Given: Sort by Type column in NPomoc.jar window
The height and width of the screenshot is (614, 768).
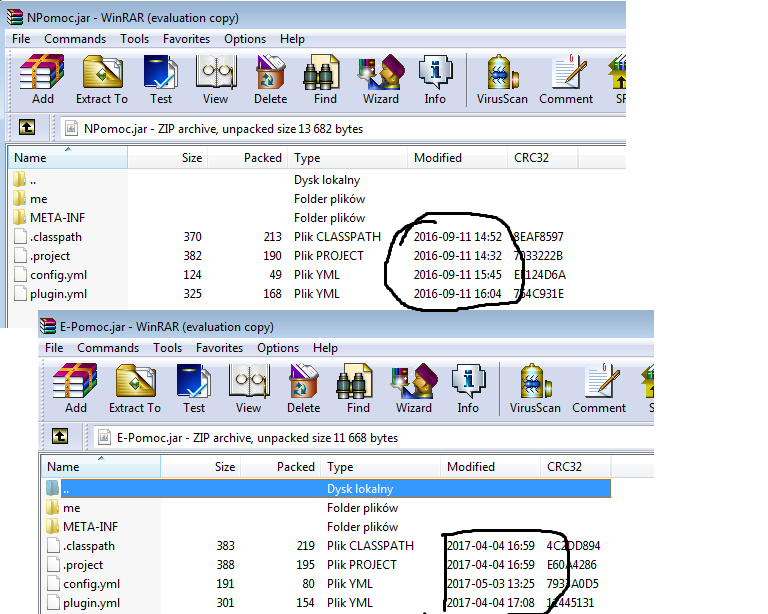Looking at the screenshot, I should (348, 158).
